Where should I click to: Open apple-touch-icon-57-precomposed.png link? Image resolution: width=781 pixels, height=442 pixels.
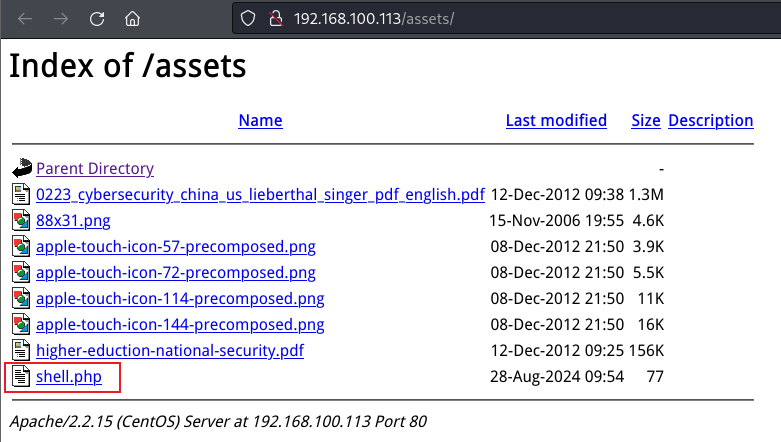click(x=175, y=247)
